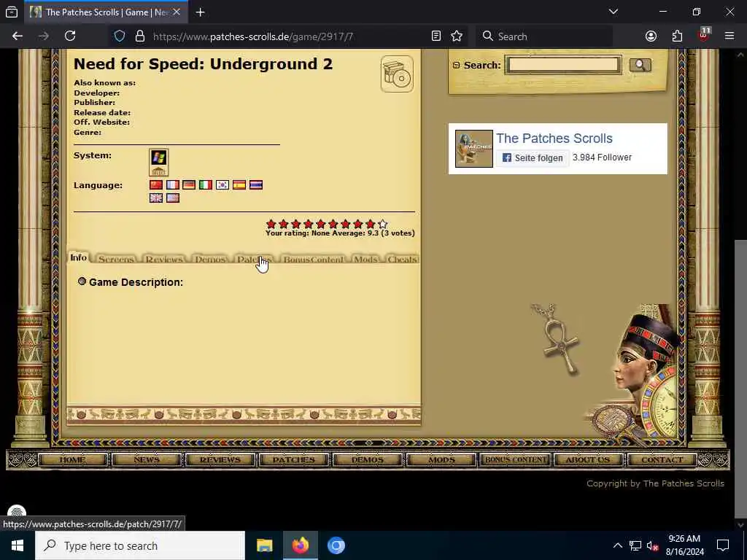Switch to the BonusContent tab
This screenshot has height=560, width=747.
313,259
